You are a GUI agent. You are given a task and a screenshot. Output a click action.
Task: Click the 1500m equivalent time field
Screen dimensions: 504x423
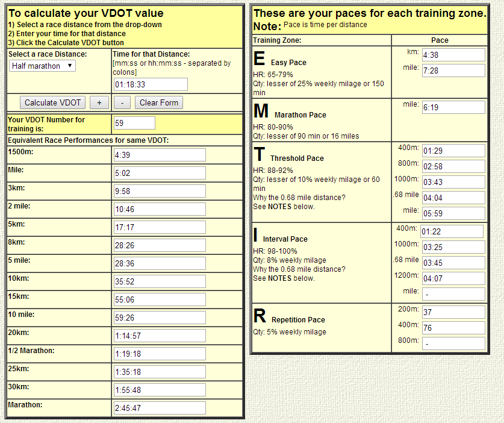(159, 155)
